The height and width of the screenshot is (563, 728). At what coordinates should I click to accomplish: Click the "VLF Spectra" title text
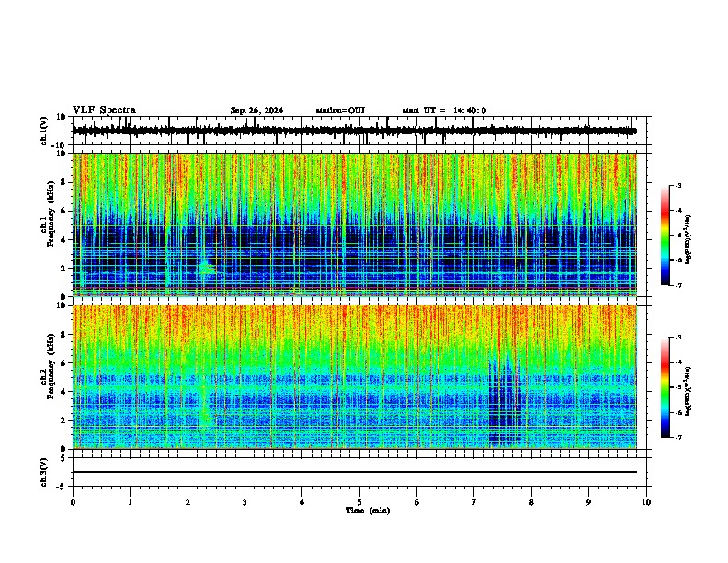(x=104, y=110)
